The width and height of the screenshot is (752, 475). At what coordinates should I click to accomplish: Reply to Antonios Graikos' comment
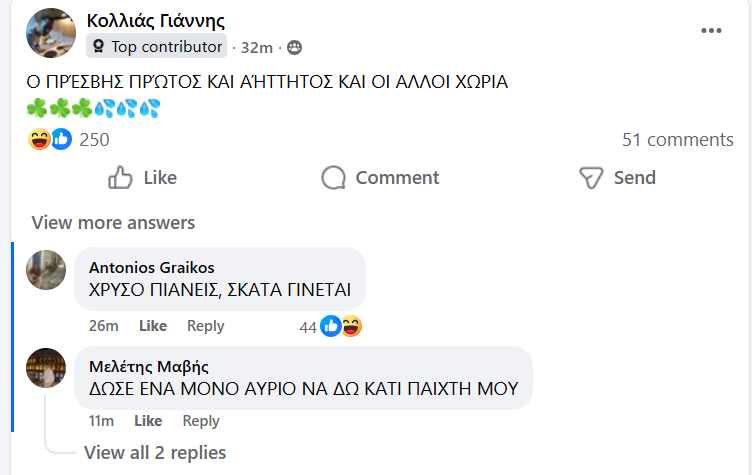tap(206, 326)
